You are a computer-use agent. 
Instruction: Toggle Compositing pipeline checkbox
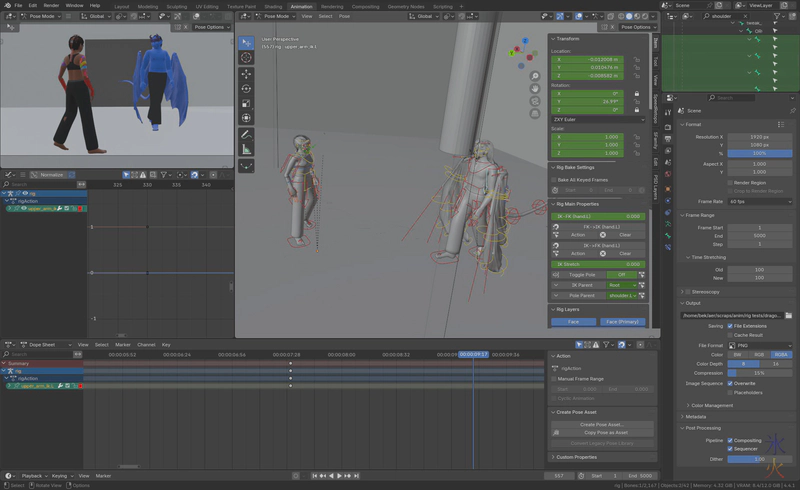point(730,440)
